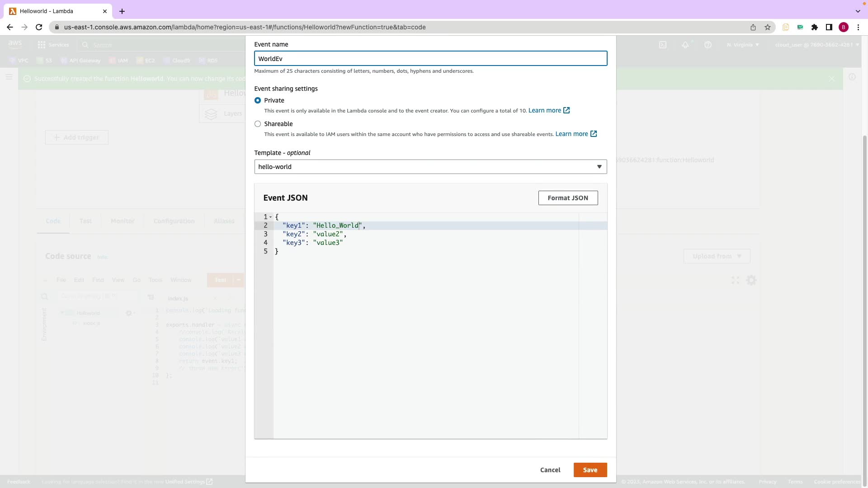This screenshot has height=488, width=868.
Task: Select the Shareable radio button
Action: (x=258, y=124)
